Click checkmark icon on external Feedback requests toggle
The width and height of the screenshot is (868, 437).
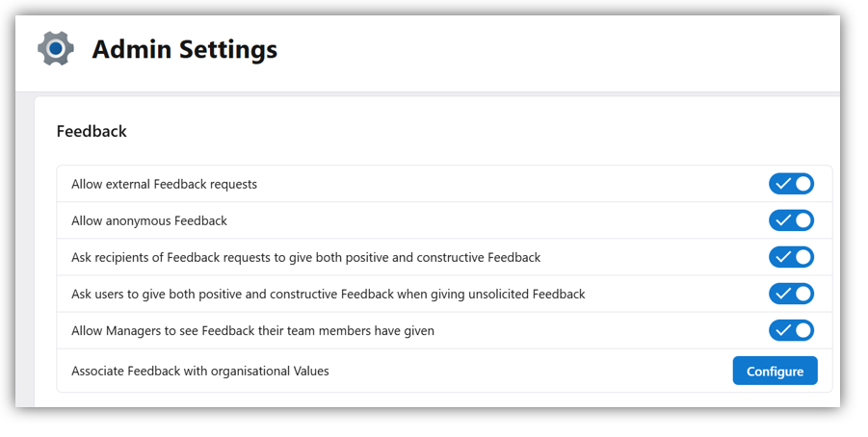click(x=782, y=184)
